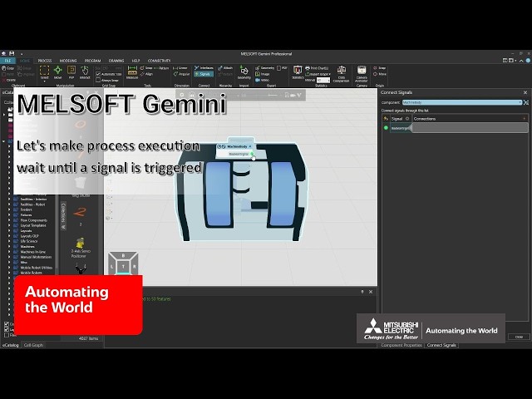Open the Camera Animator tool
Screen dimensions: 532x399
[362, 74]
